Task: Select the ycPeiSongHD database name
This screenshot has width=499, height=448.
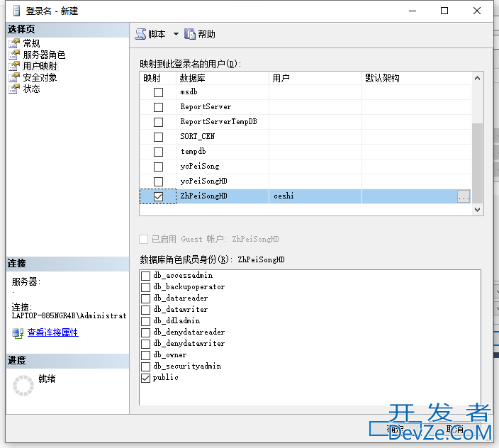Action: coord(203,181)
